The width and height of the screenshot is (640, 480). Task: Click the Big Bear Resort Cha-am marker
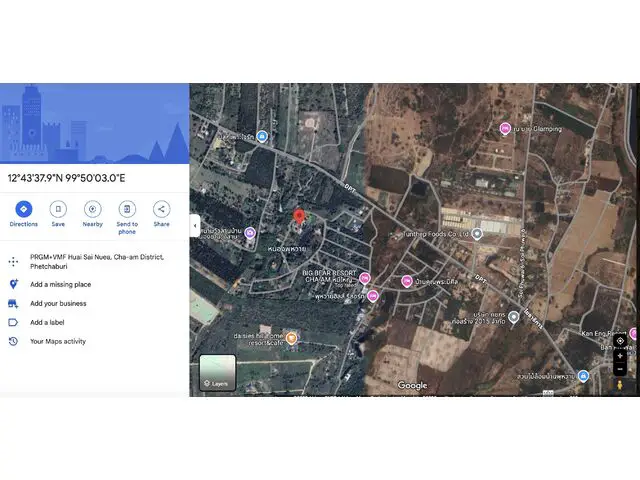point(365,278)
